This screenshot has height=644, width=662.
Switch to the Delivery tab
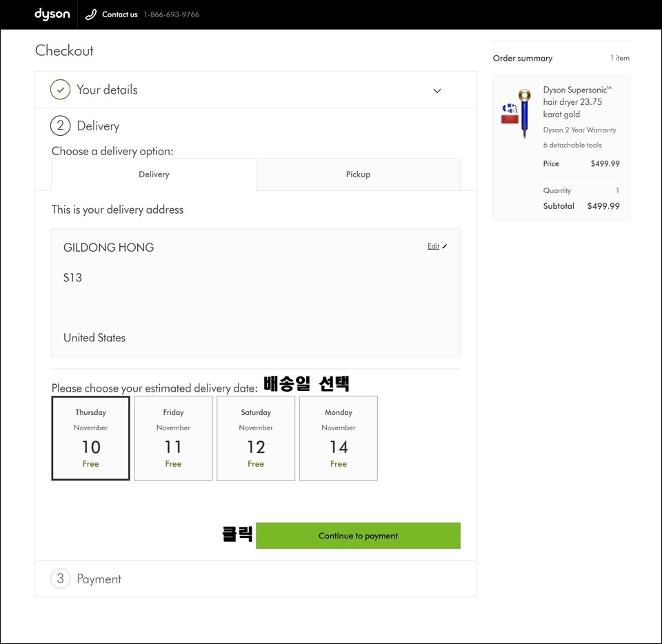[x=154, y=174]
